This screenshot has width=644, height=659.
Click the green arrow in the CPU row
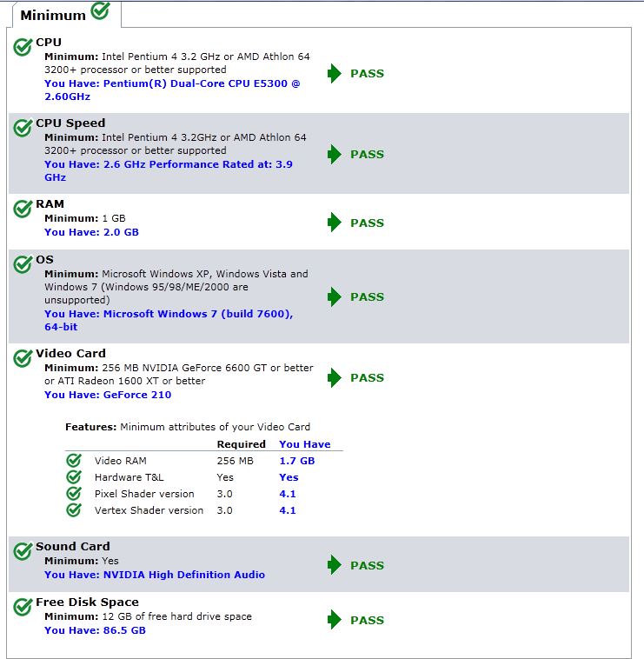335,74
